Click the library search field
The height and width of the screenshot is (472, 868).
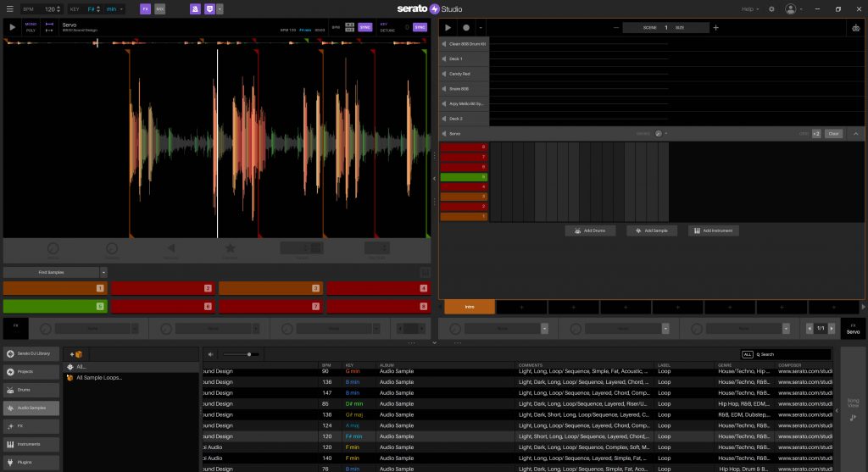tap(793, 354)
